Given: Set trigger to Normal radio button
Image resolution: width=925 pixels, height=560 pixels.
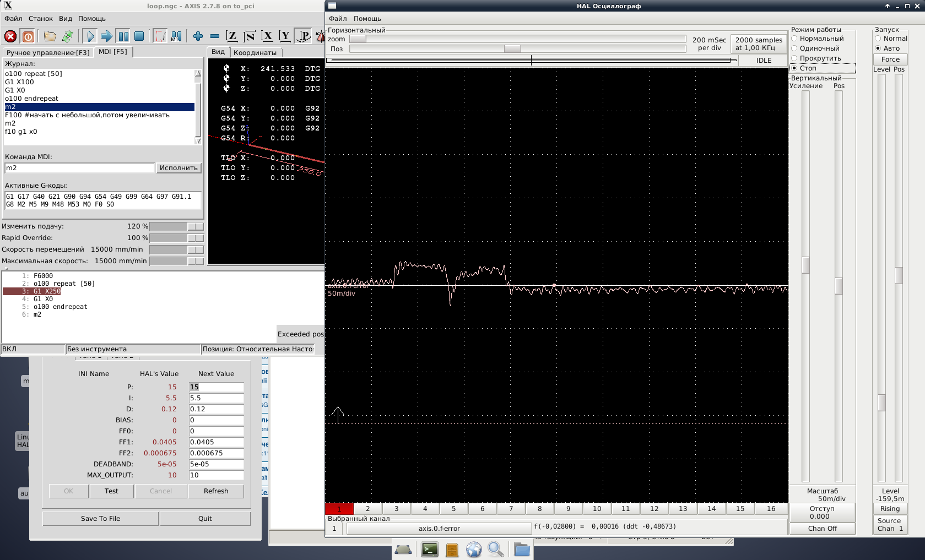Looking at the screenshot, I should click(878, 39).
